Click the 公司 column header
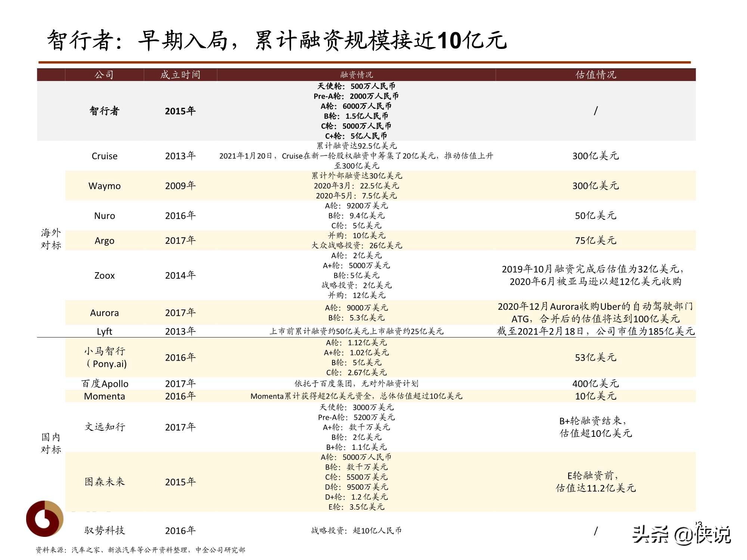Viewport: 747px width, 560px height. pyautogui.click(x=104, y=75)
